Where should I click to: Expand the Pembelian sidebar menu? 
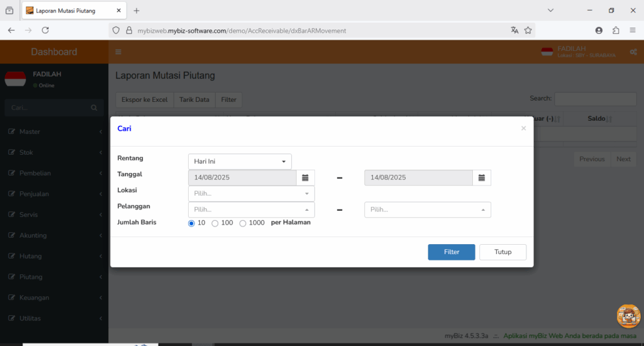(x=54, y=173)
